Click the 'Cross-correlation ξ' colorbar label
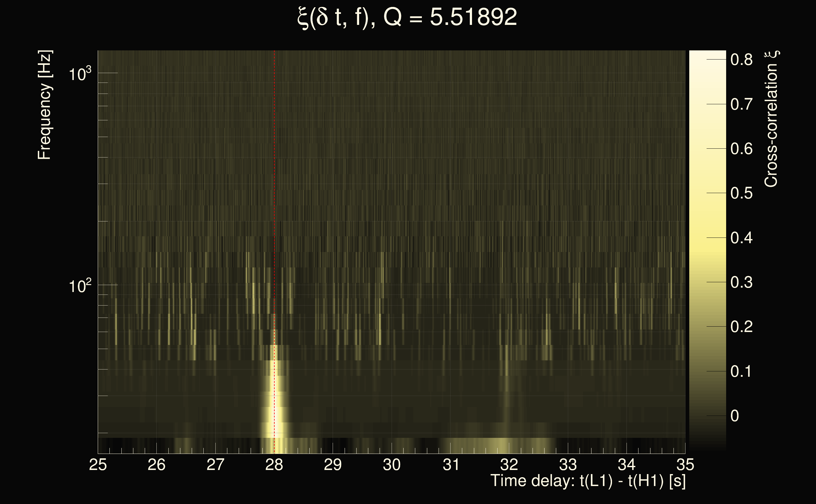816x504 pixels. pyautogui.click(x=771, y=119)
